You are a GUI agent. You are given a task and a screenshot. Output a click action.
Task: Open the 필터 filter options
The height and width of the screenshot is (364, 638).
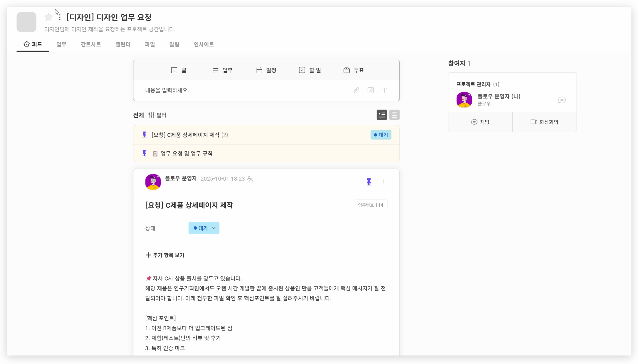[x=157, y=115]
